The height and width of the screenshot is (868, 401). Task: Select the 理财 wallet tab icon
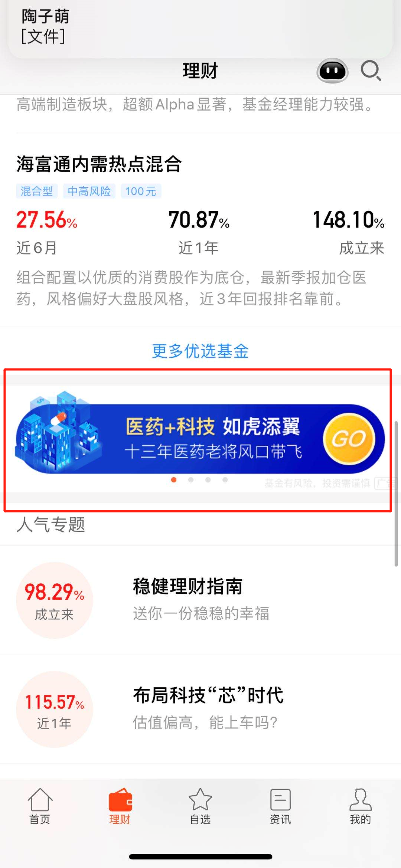pos(120,800)
